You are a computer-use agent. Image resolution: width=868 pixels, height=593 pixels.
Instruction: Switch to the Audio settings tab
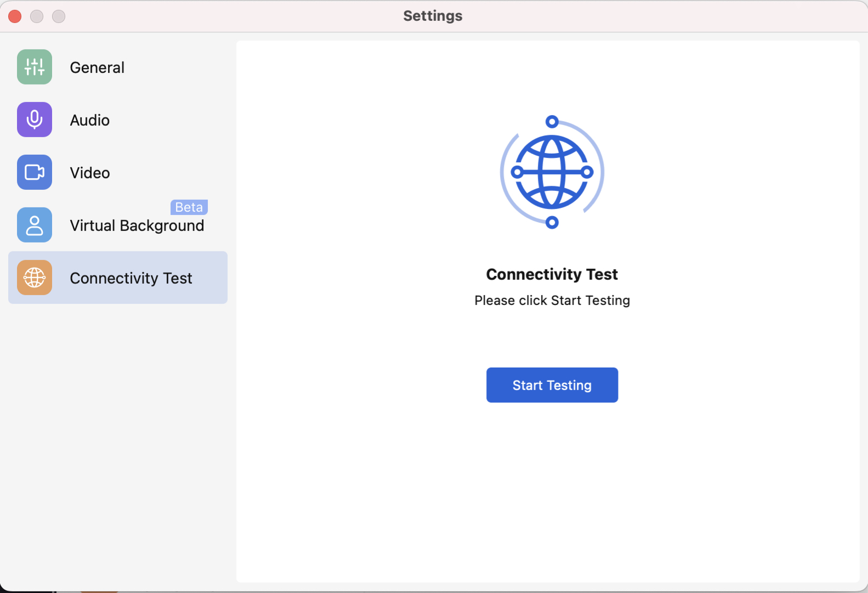[90, 120]
